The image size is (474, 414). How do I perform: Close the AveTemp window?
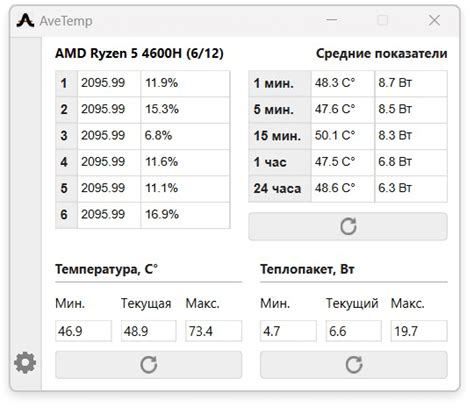[x=434, y=20]
